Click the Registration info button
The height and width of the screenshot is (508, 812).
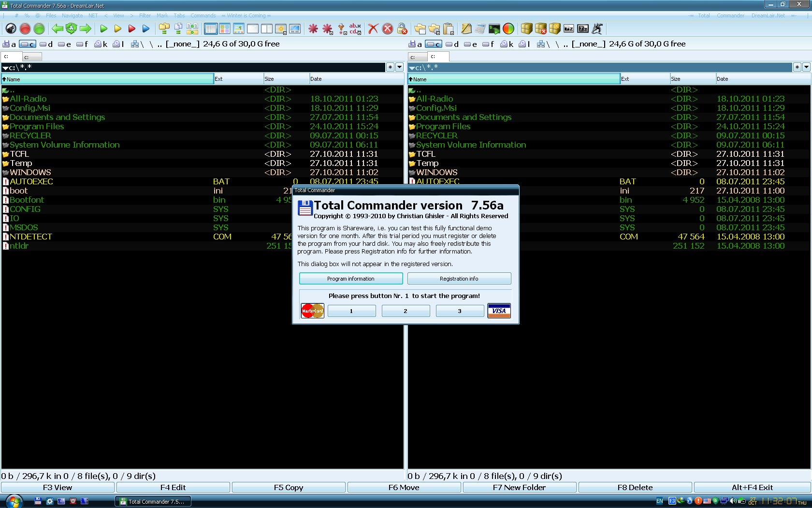coord(459,278)
